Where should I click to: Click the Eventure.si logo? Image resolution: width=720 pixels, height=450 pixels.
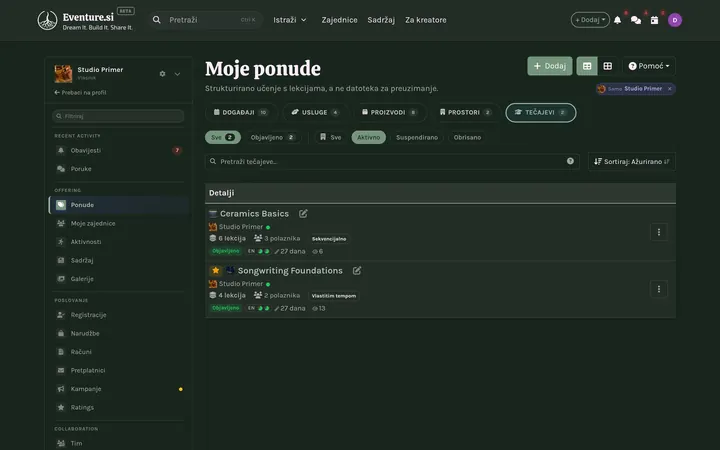[85, 20]
